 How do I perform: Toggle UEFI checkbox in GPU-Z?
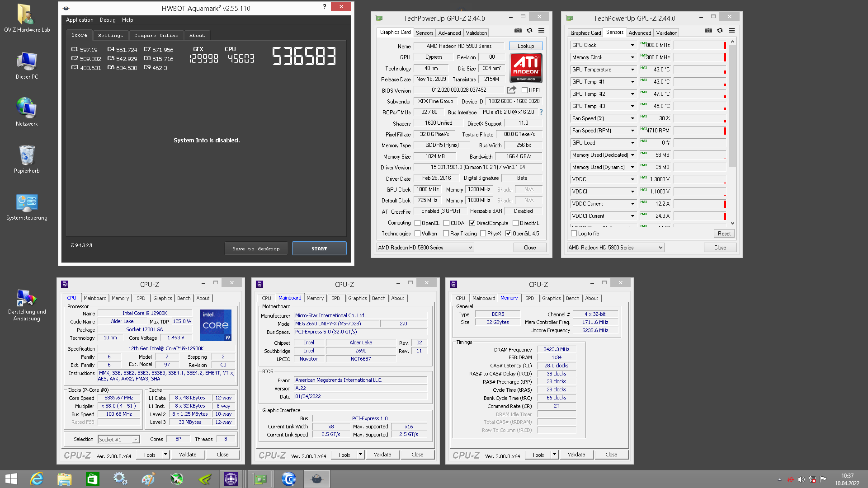(x=524, y=90)
